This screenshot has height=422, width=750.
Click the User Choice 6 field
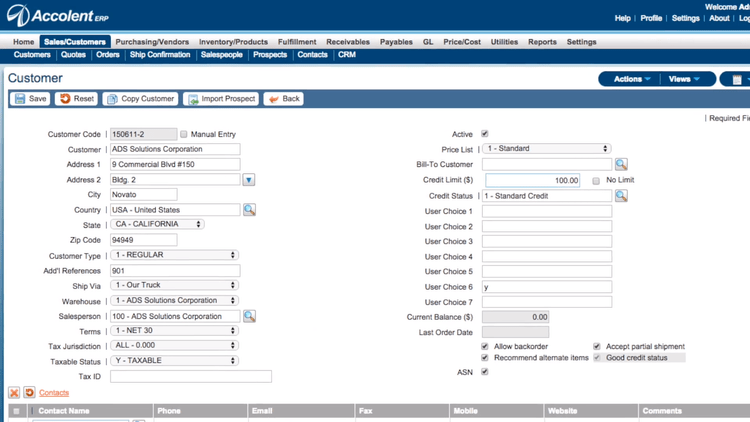point(547,287)
